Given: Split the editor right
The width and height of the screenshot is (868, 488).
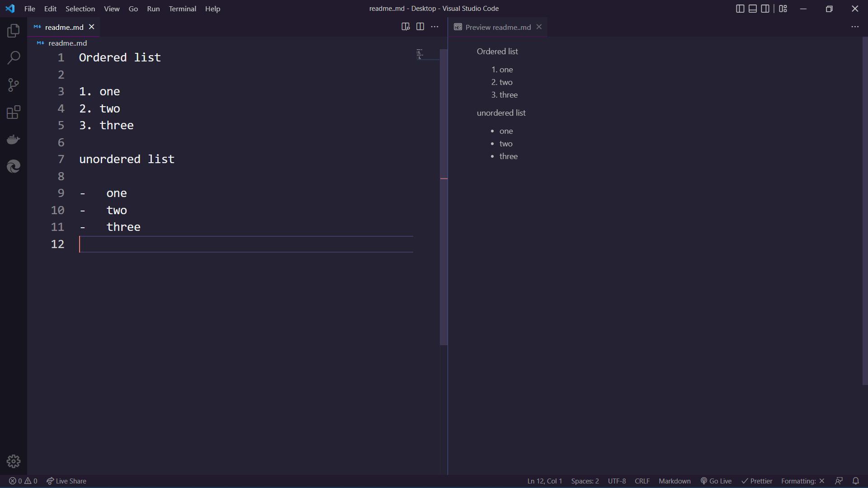Looking at the screenshot, I should (x=420, y=27).
